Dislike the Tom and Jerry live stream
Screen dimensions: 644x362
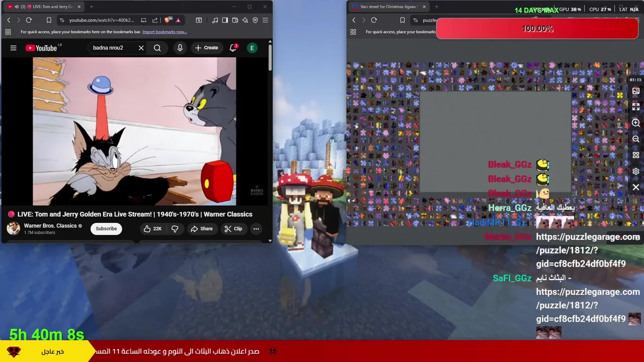pos(175,229)
